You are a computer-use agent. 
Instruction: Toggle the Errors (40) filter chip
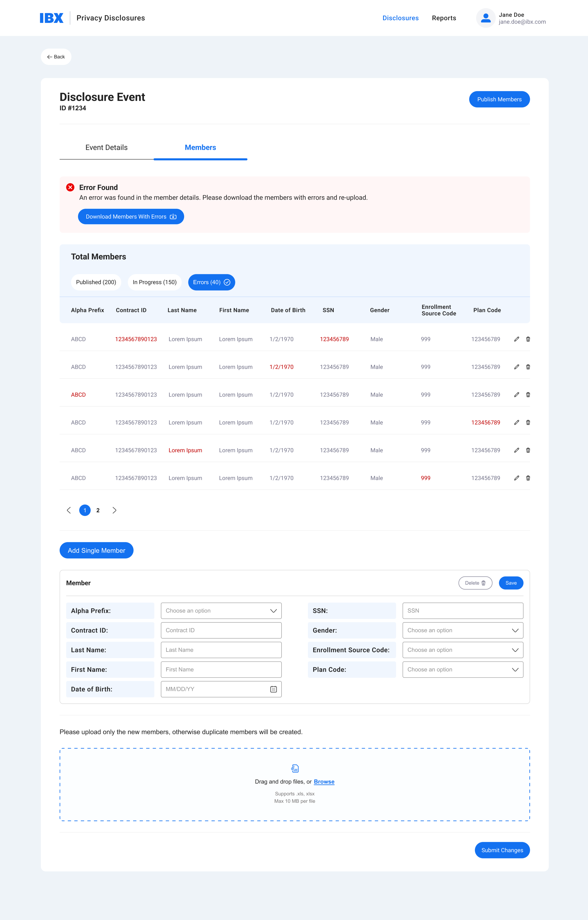point(211,282)
